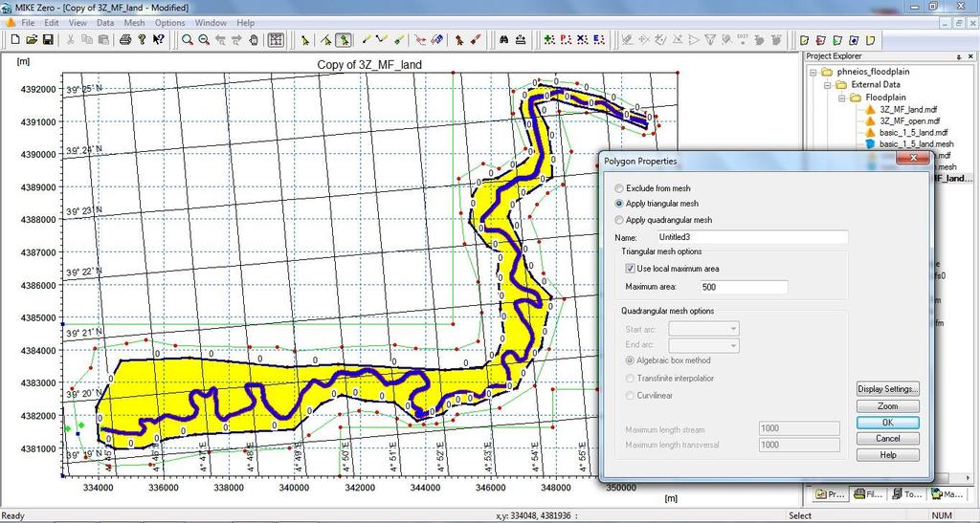Open the End arc dropdown
Screen dimensions: 980x523
point(703,345)
